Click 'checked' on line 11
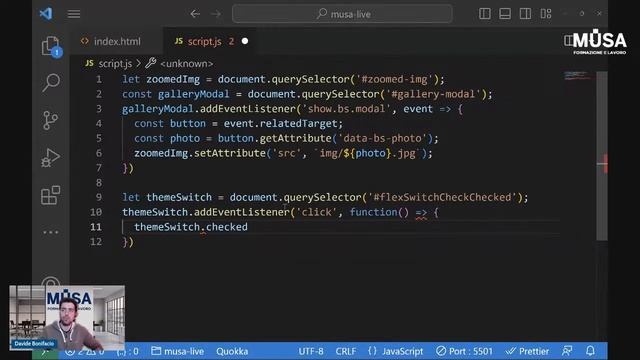This screenshot has height=360, width=640. click(227, 227)
